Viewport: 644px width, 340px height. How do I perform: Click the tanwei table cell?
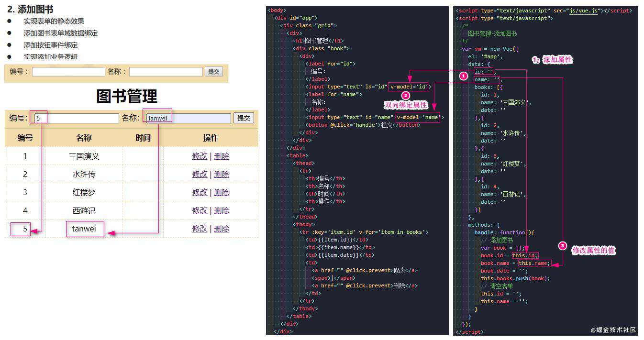[x=84, y=229]
